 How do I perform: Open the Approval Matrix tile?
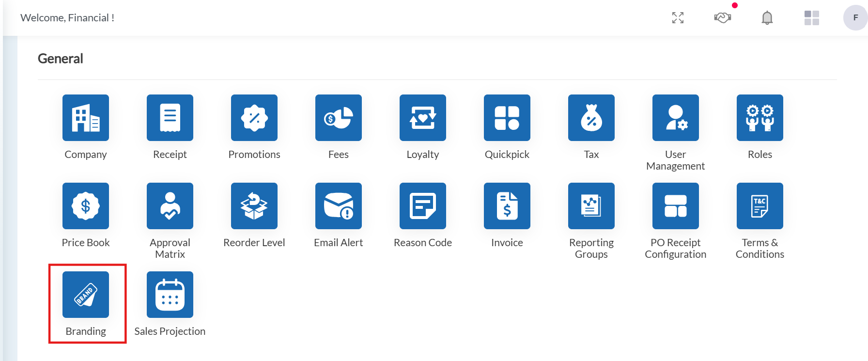tap(170, 206)
